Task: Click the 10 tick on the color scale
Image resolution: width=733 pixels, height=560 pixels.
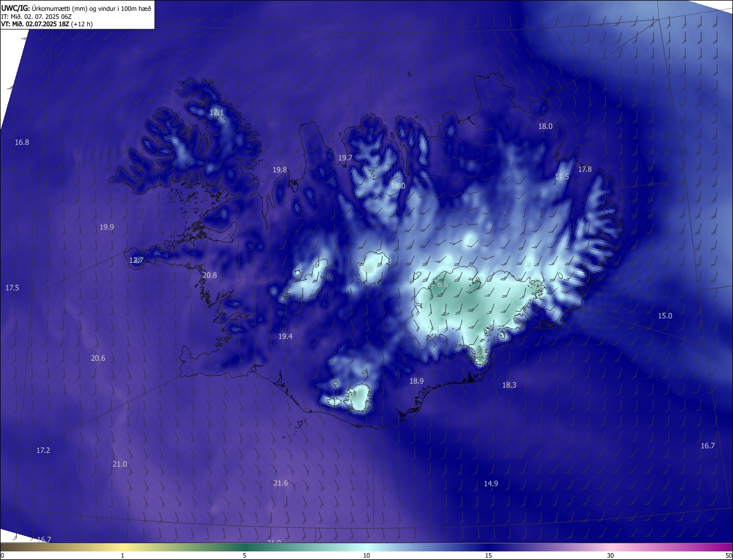Action: (366, 555)
